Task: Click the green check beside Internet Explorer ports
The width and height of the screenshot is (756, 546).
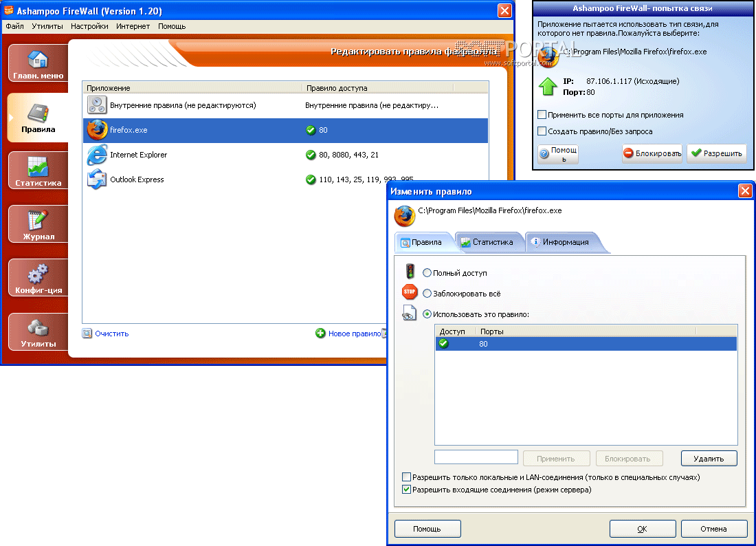Action: 311,155
